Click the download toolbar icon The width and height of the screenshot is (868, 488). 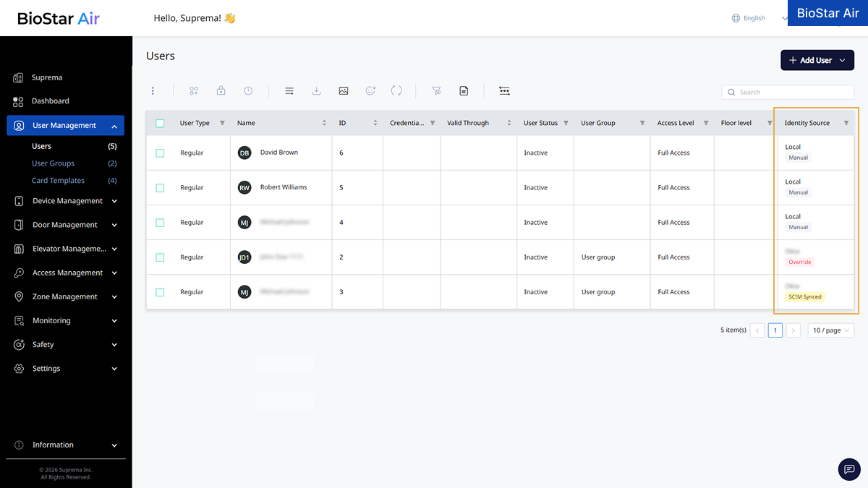[x=316, y=91]
